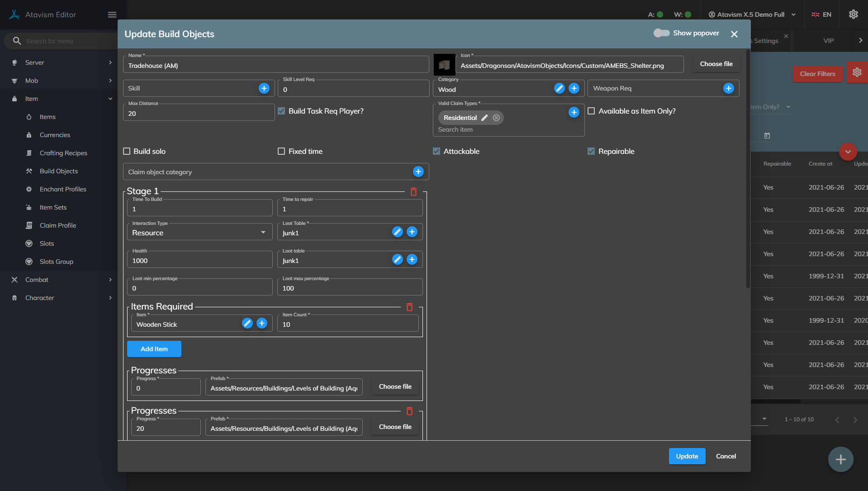Open the Interaction Type dropdown
Viewport: 868px width, 491px height.
pyautogui.click(x=199, y=233)
